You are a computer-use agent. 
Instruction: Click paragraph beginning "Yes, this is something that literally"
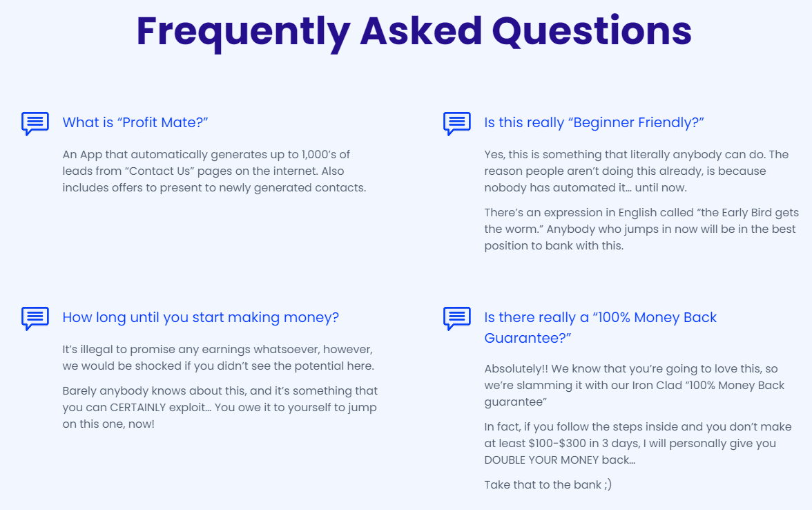pyautogui.click(x=637, y=171)
